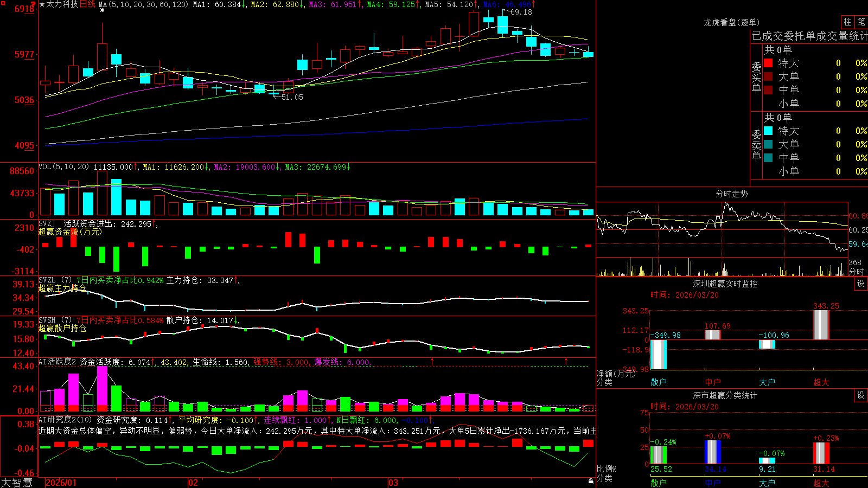Click the MA(5,10,20,30,60,120) indicator parameters

(x=144, y=4)
